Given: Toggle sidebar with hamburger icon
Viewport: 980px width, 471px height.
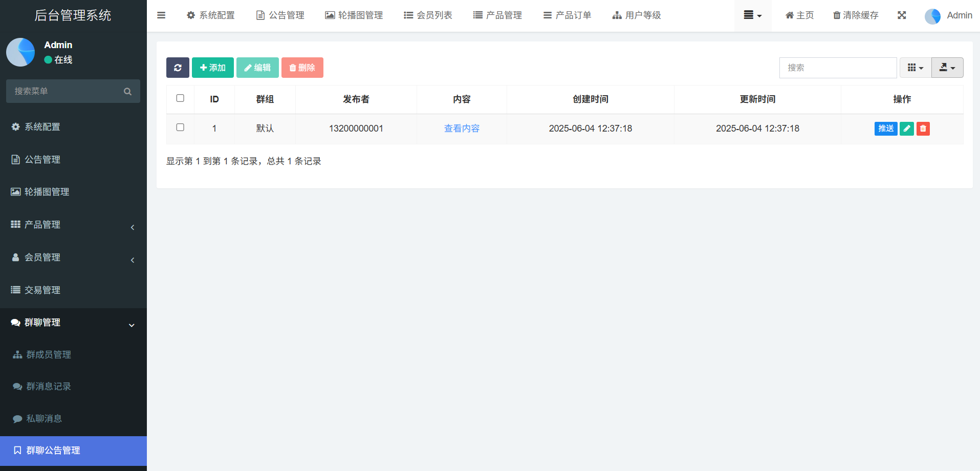Looking at the screenshot, I should (x=161, y=15).
